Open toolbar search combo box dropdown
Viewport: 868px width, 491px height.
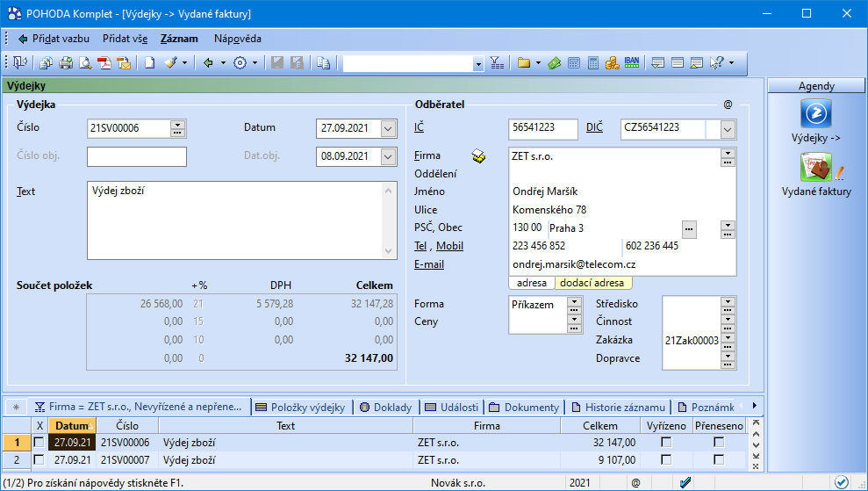[x=478, y=64]
